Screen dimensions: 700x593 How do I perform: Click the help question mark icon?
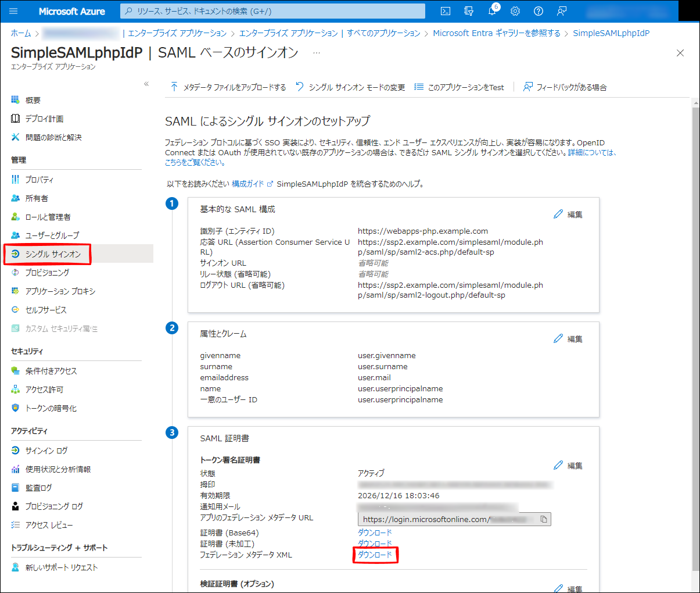539,11
